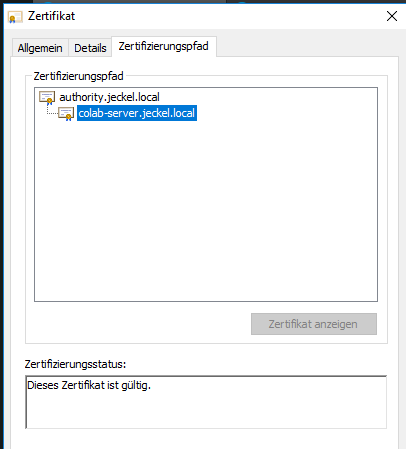Click the text 'Dieses Zertifikat ist gültig.'
Viewport: 406px width, 449px height.
point(89,385)
